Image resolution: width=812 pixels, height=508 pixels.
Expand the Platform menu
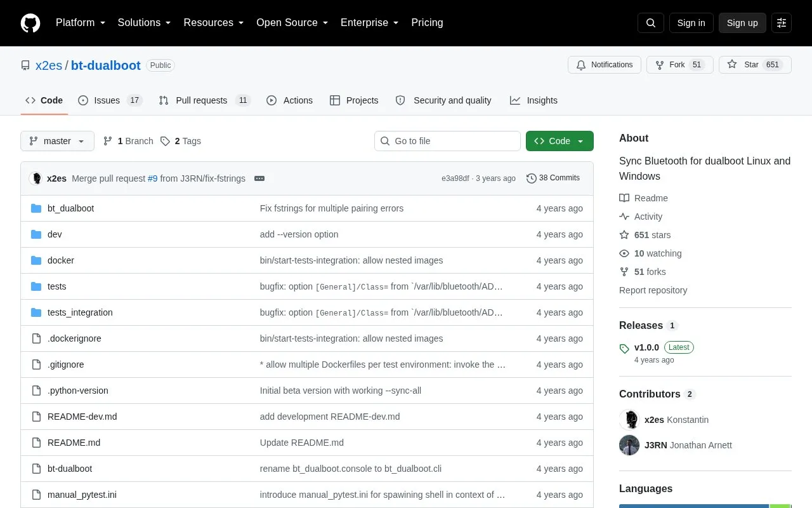pyautogui.click(x=81, y=23)
